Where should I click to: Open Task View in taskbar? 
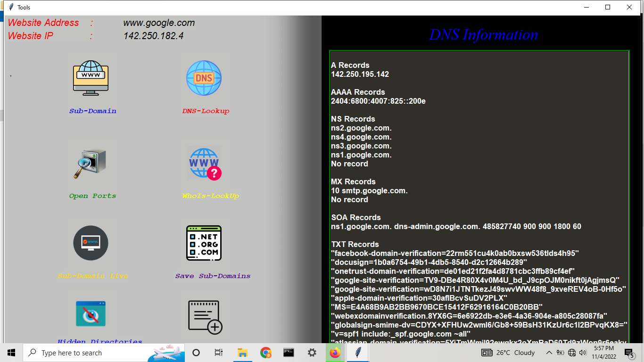click(x=219, y=353)
